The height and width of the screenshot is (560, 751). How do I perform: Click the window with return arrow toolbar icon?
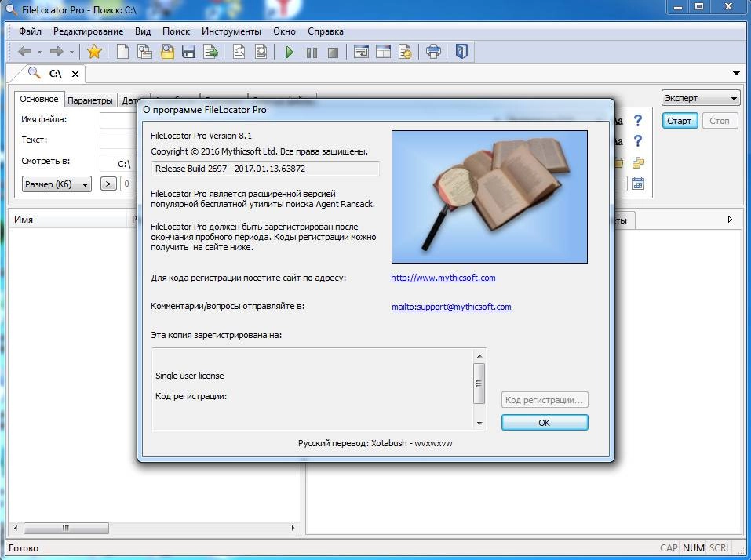(361, 51)
